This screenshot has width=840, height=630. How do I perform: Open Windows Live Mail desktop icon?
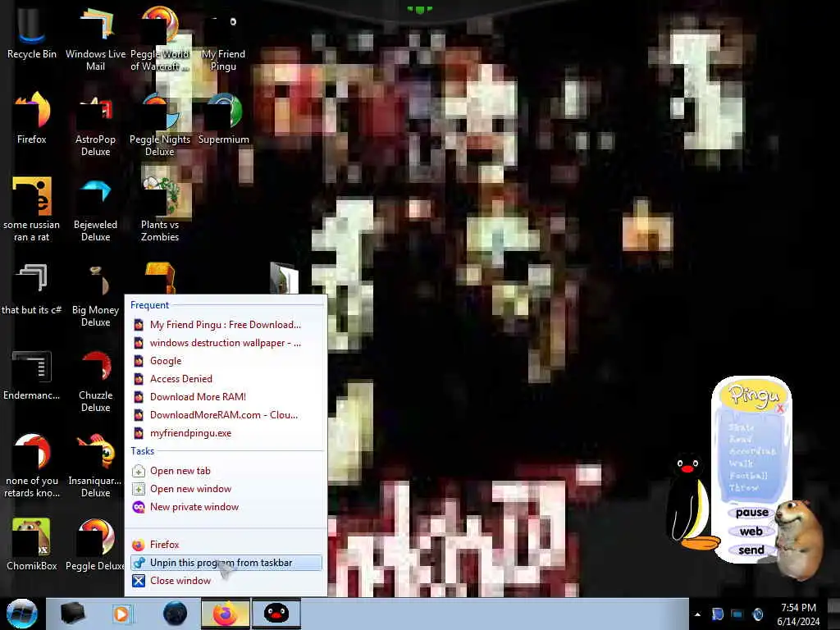pyautogui.click(x=95, y=39)
